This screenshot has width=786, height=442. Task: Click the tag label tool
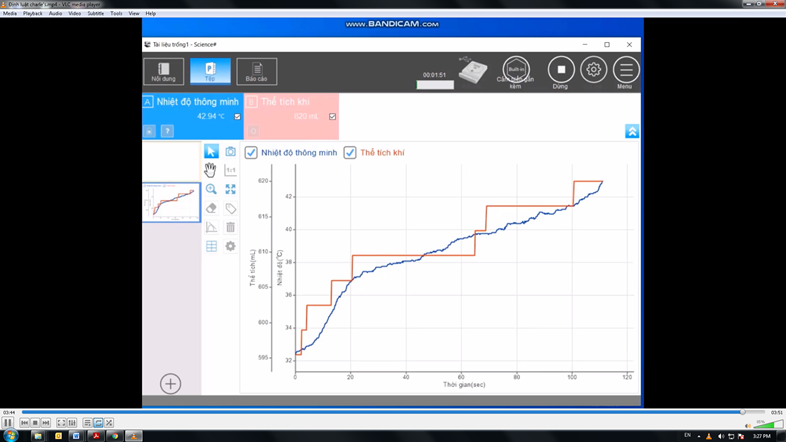(230, 208)
